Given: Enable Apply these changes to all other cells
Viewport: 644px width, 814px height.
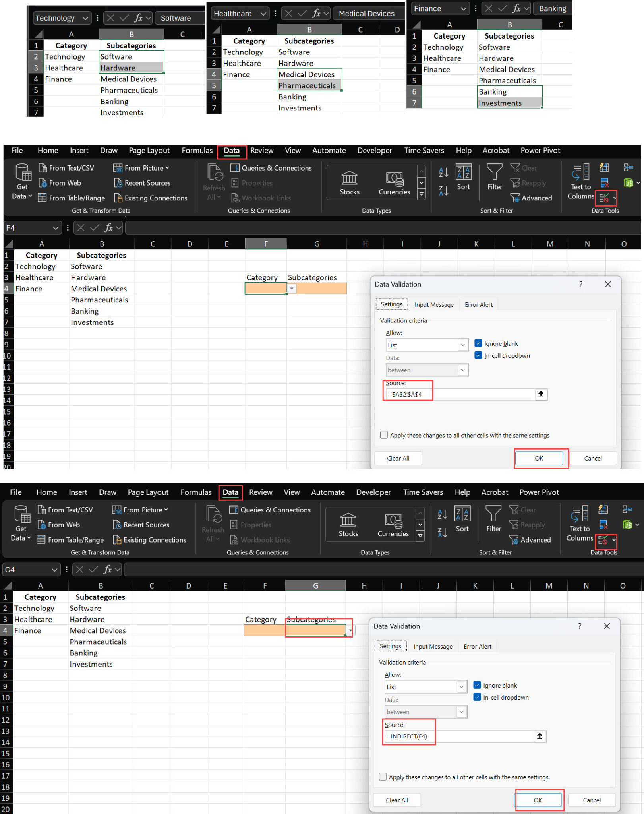Looking at the screenshot, I should tap(384, 435).
